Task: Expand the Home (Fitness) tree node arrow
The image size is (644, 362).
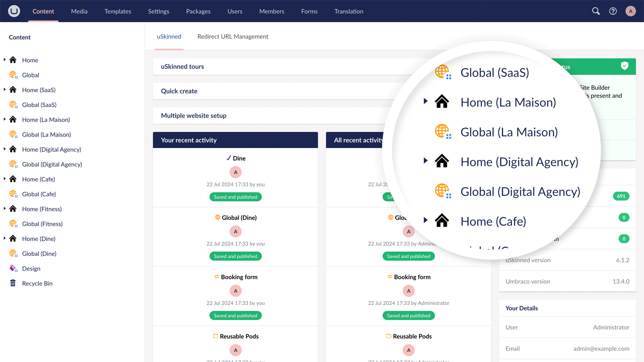Action: (x=4, y=208)
